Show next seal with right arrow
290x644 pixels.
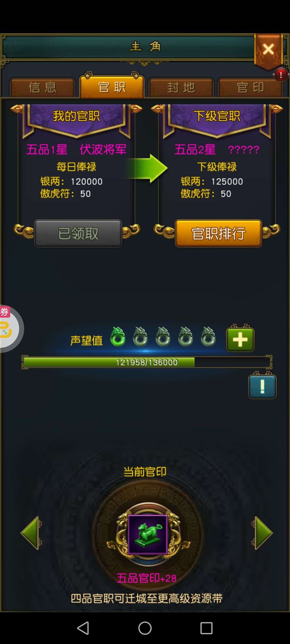(262, 533)
